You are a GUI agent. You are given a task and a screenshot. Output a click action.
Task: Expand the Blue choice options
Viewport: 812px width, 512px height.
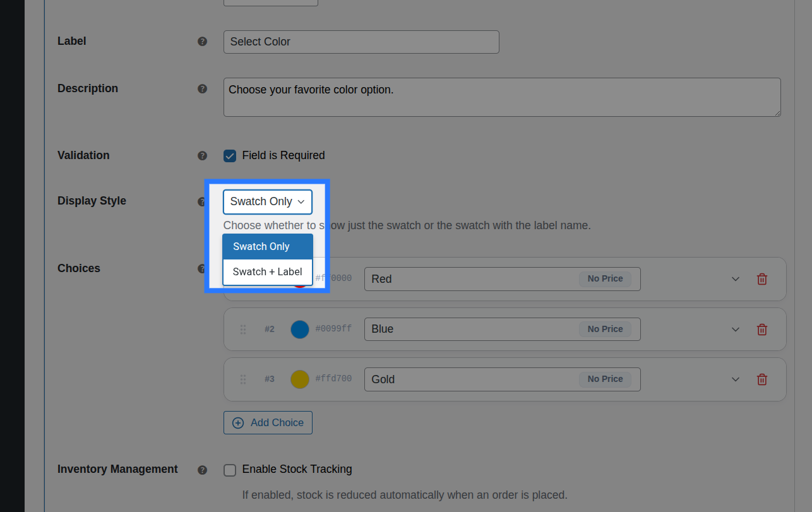[736, 330]
